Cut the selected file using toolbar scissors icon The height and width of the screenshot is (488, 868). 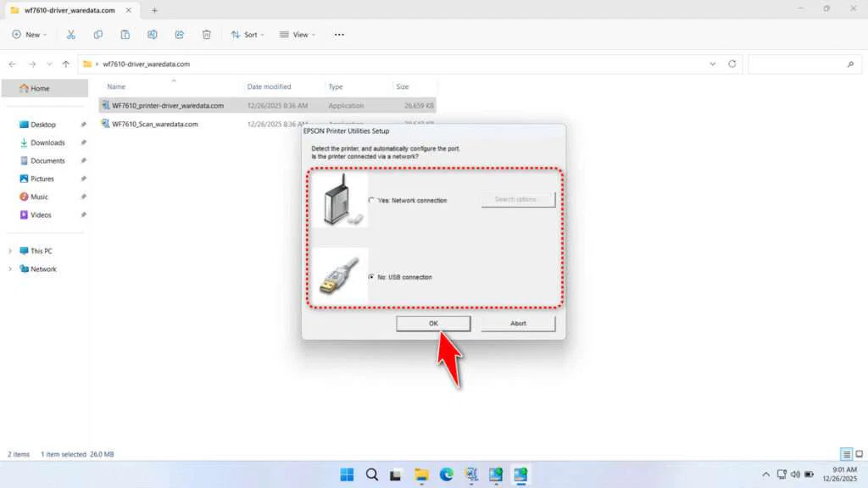[x=71, y=35]
